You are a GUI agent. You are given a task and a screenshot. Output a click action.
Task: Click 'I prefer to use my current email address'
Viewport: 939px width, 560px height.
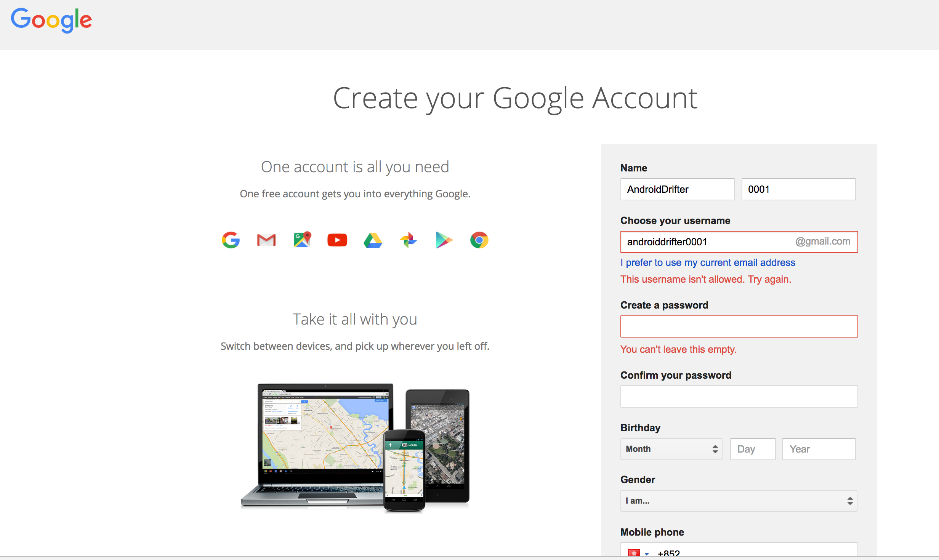pyautogui.click(x=708, y=262)
